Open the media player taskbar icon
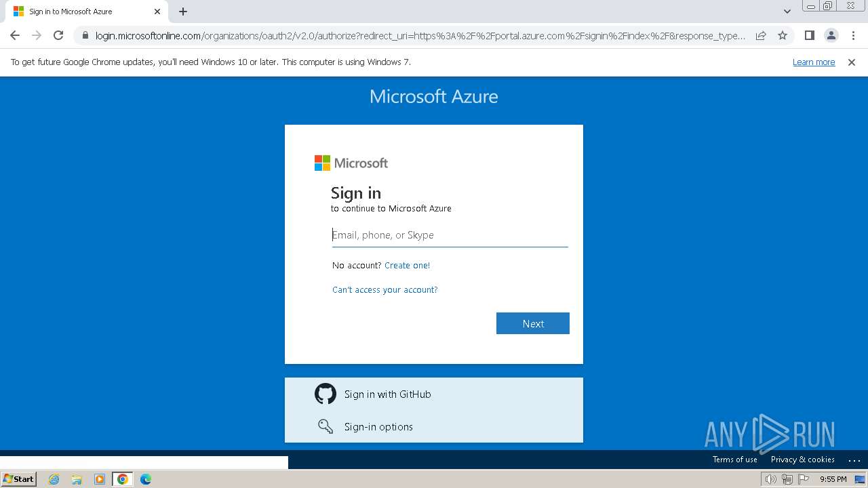The height and width of the screenshot is (488, 868). pyautogui.click(x=99, y=479)
